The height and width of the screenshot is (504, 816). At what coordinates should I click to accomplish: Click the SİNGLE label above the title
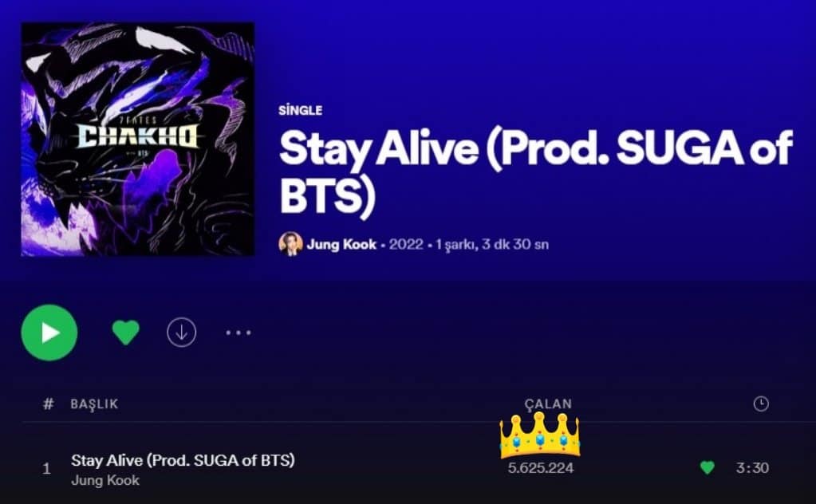pos(300,110)
